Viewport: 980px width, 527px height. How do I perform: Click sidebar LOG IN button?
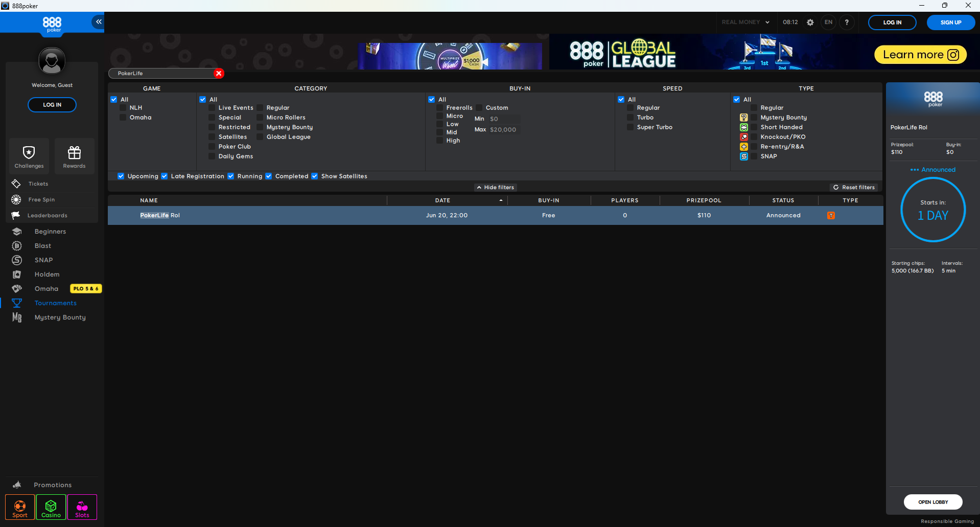52,105
